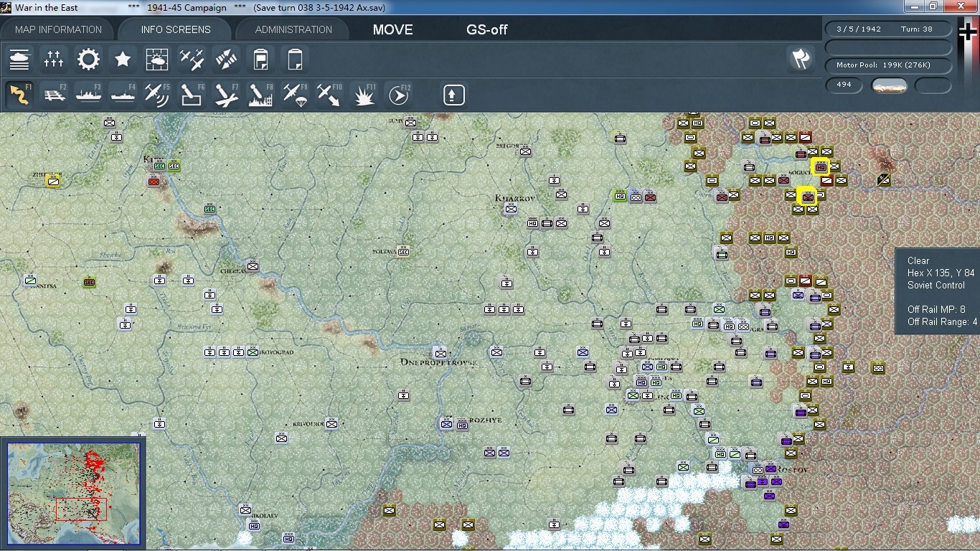Open the air doctrine planes icon
The height and width of the screenshot is (551, 980).
[192, 60]
